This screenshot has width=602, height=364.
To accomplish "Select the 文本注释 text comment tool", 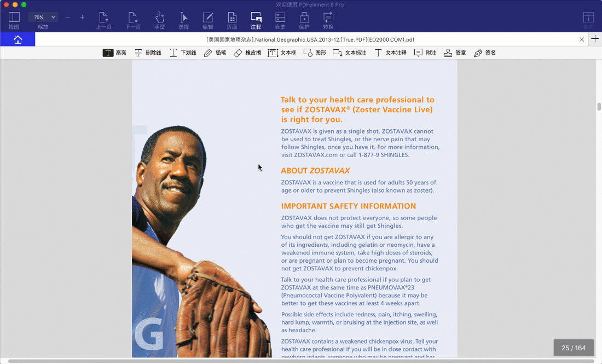I will 390,53.
